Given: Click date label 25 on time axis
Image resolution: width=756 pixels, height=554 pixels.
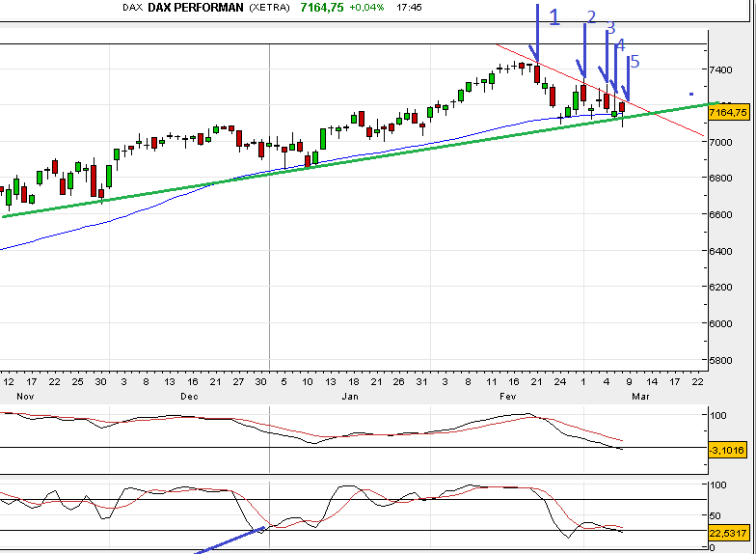Looking at the screenshot, I should click(77, 382).
